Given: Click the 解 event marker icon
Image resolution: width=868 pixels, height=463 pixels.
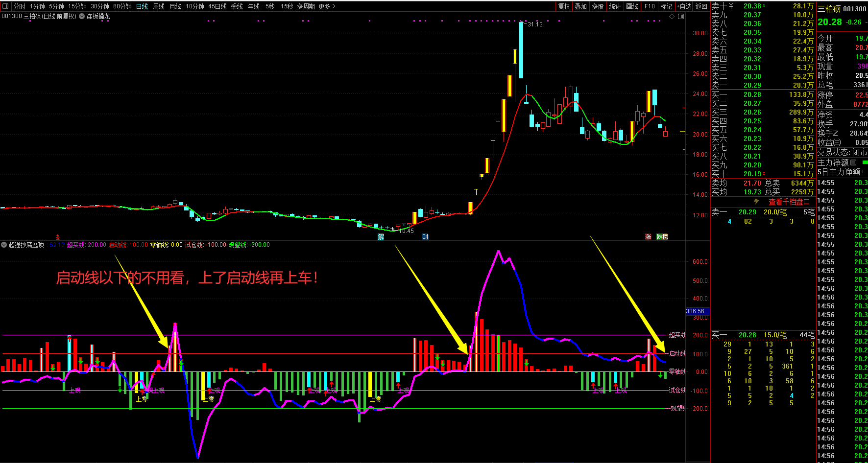Looking at the screenshot, I should click(381, 237).
